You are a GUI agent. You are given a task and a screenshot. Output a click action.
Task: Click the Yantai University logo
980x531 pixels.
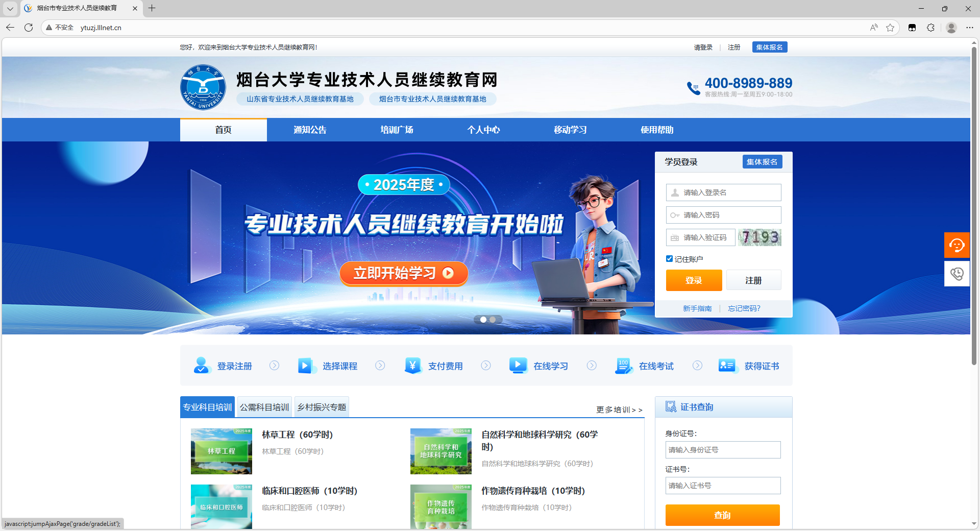coord(203,87)
